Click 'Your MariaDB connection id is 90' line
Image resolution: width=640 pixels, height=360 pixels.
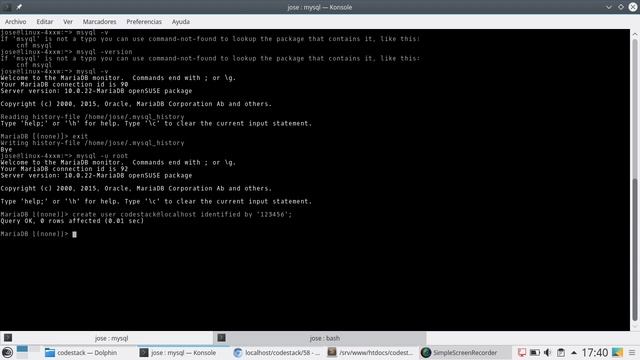[64, 84]
